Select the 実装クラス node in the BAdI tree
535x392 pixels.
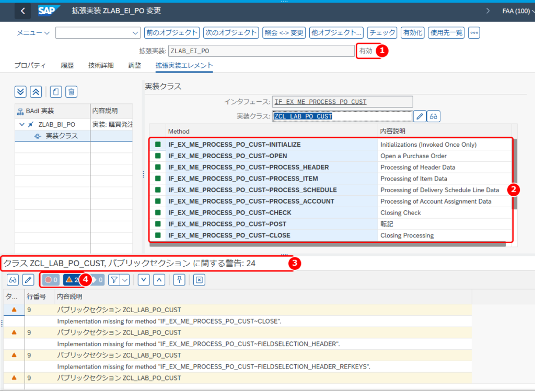62,136
